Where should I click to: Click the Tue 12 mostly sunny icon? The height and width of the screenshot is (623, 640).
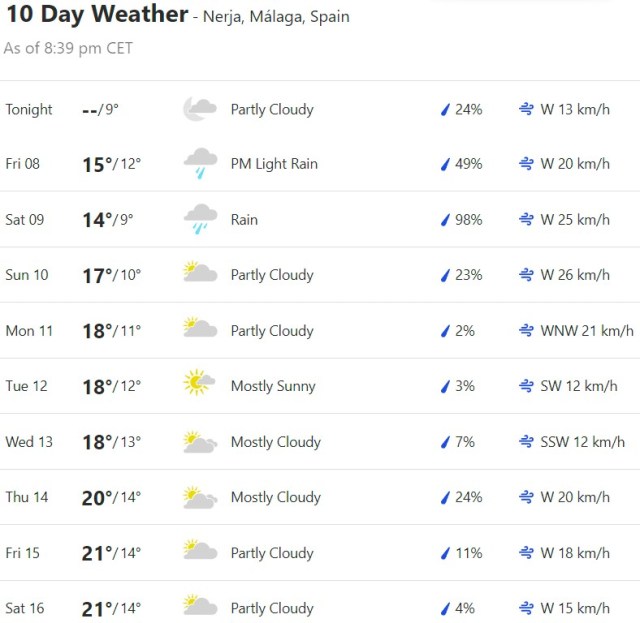[199, 385]
